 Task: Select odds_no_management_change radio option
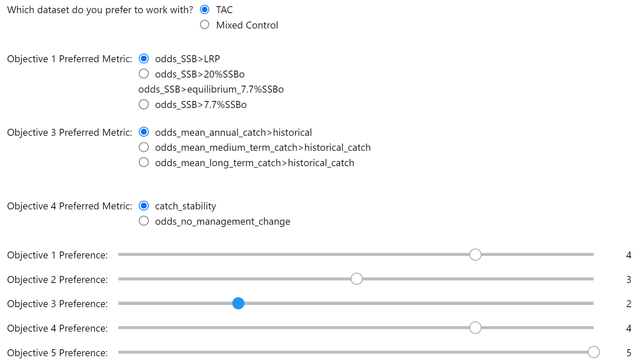(144, 221)
